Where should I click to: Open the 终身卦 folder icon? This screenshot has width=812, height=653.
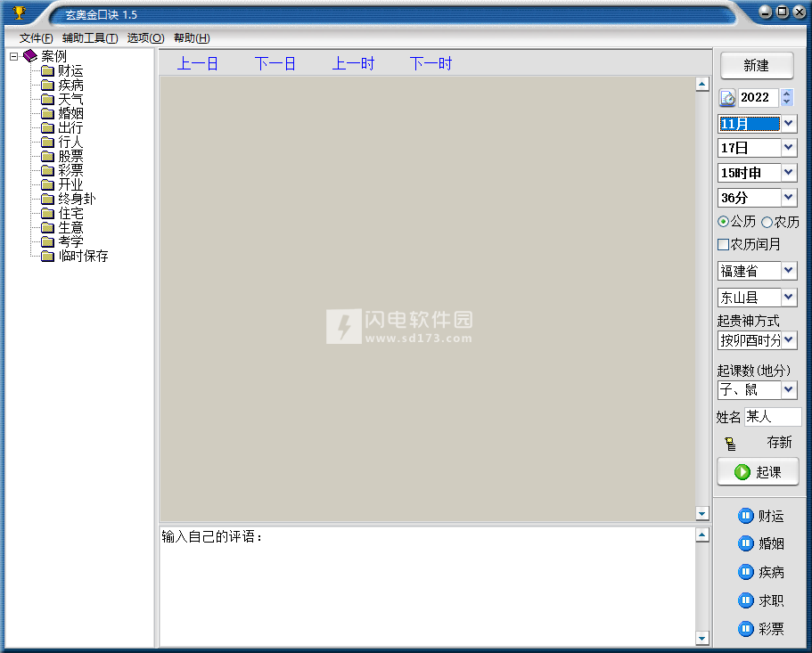coord(47,199)
